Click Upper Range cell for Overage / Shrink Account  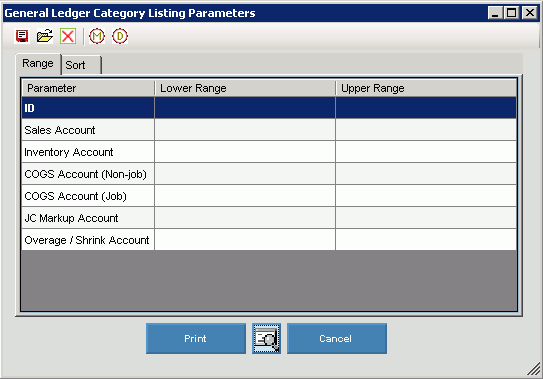click(426, 240)
